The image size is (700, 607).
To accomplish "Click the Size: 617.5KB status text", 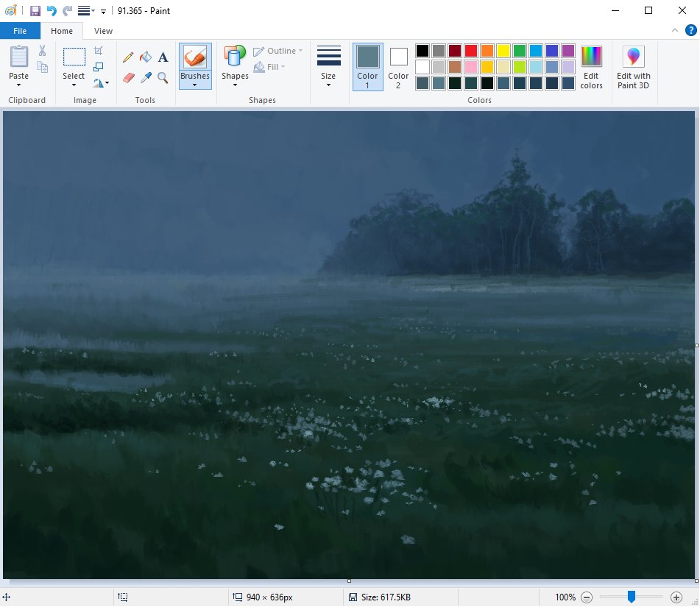I will tap(386, 597).
